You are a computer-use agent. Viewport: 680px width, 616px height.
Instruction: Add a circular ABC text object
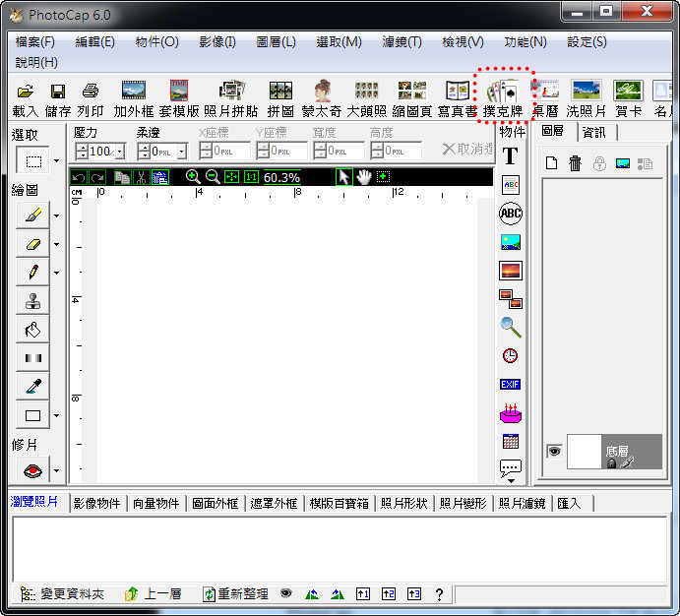(511, 214)
